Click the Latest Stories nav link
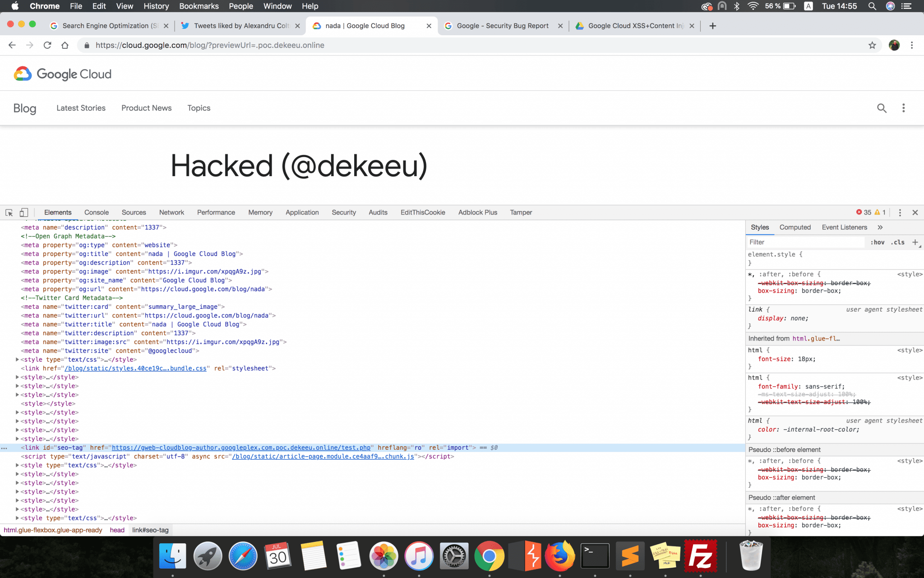924x578 pixels. click(81, 108)
